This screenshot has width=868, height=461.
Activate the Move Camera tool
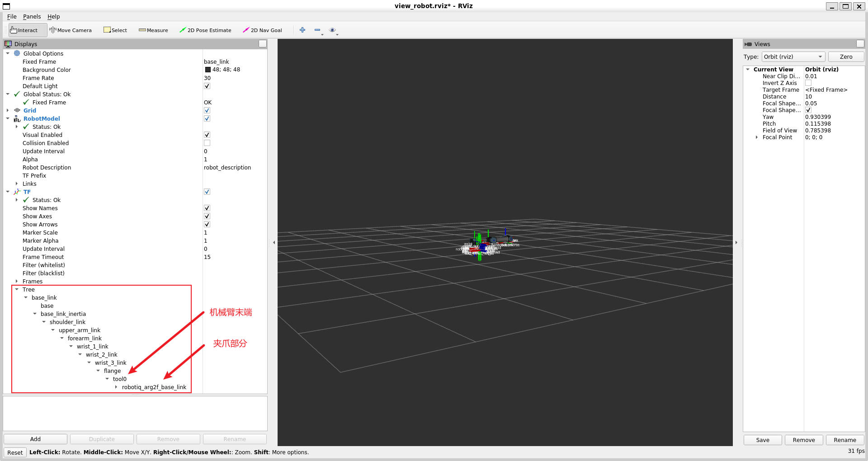(x=71, y=30)
